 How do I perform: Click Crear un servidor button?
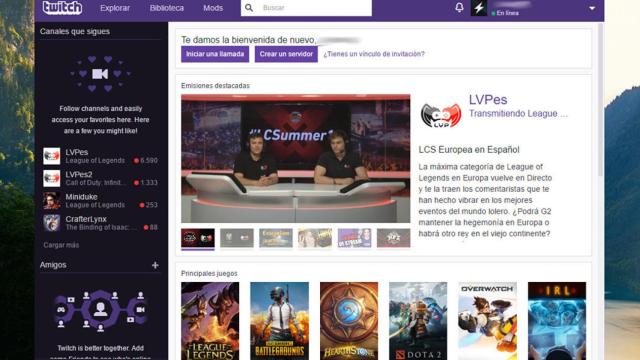286,54
